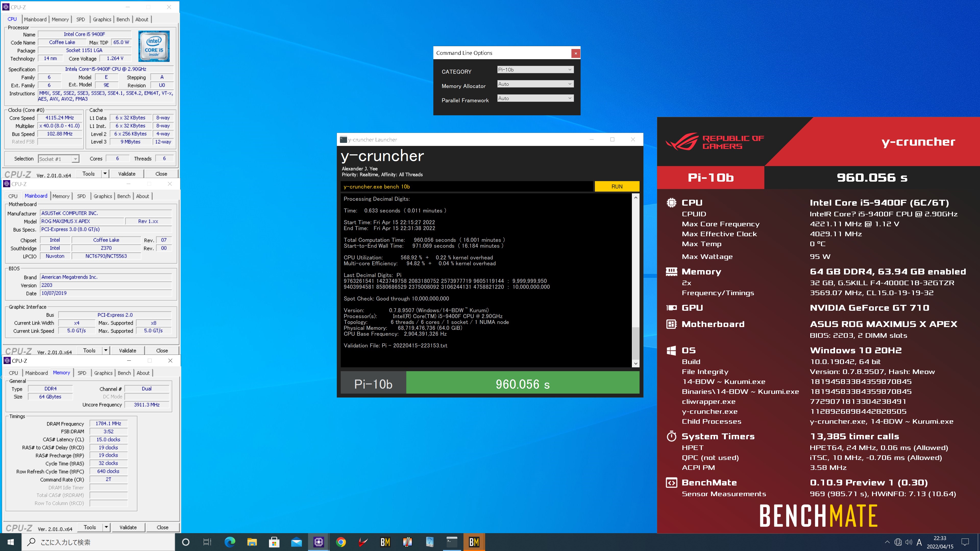This screenshot has width=980, height=551.
Task: Click the black BM icon on taskbar
Action: (385, 542)
